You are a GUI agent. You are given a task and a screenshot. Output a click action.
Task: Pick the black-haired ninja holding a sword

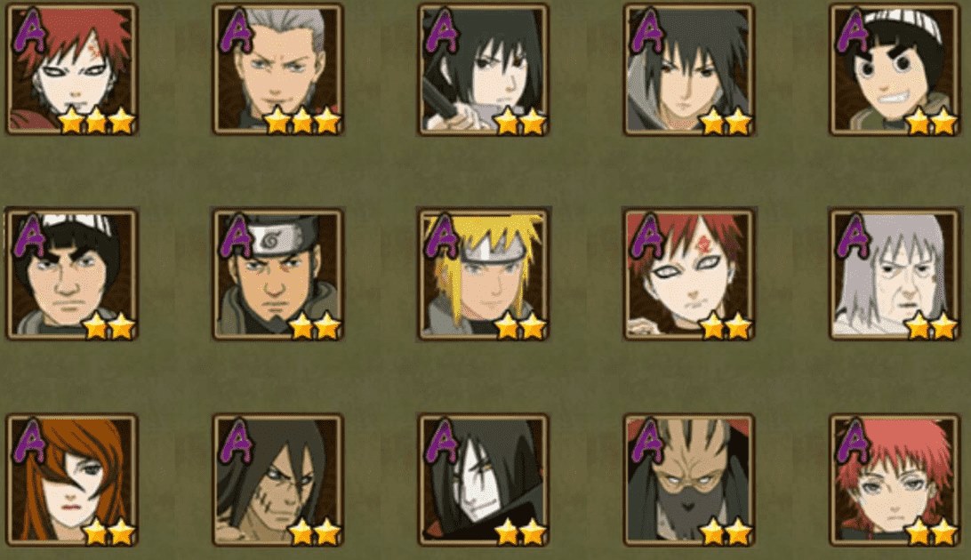click(x=483, y=68)
